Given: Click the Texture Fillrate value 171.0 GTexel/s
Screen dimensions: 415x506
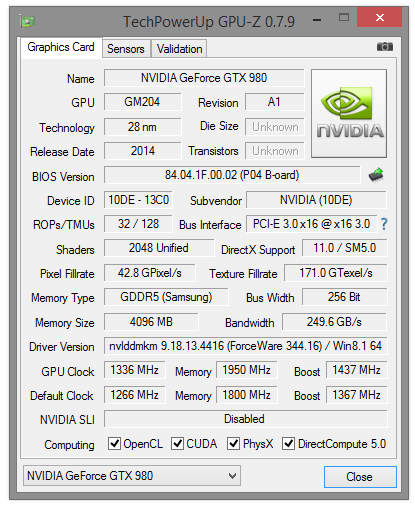Looking at the screenshot, I should click(x=336, y=273).
